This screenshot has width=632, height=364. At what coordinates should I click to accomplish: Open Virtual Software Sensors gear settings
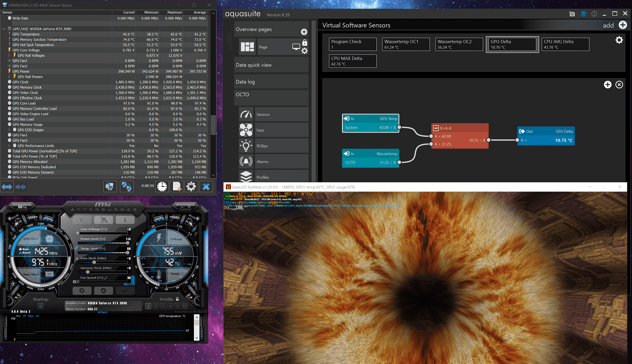tap(619, 40)
